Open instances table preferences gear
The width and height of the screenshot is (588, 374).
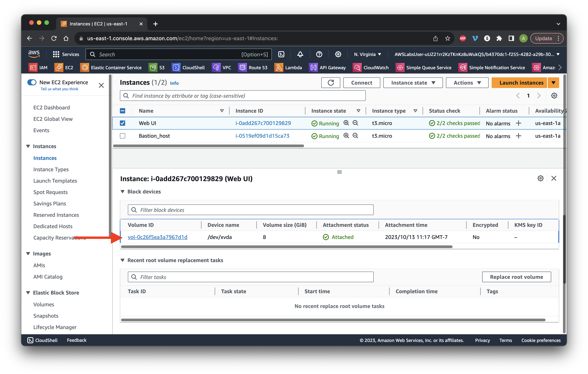(x=554, y=96)
